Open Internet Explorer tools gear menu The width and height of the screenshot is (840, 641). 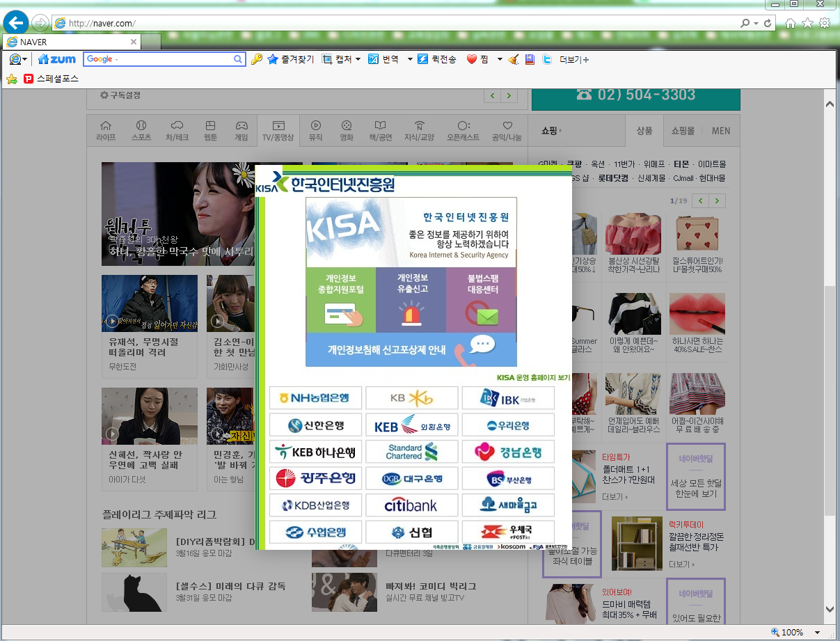(x=824, y=23)
